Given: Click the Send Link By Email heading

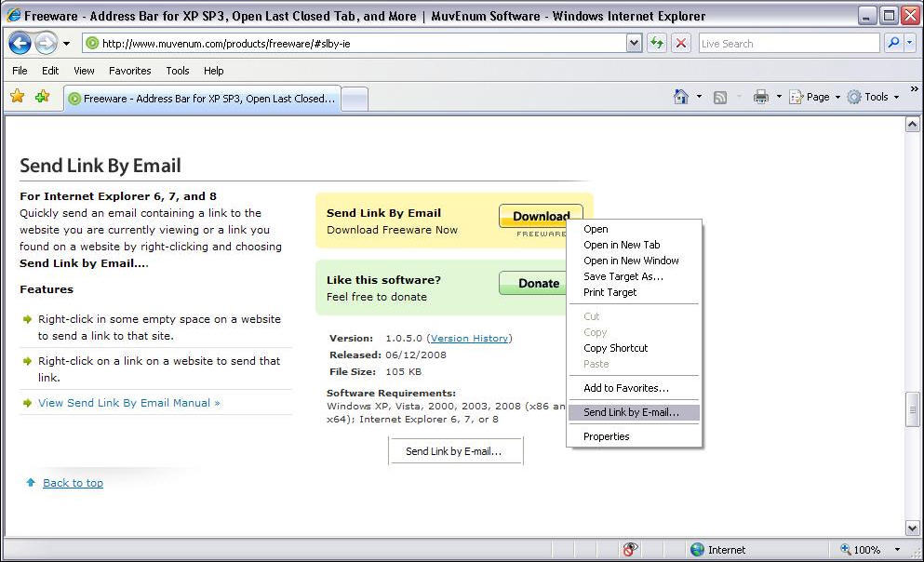Looking at the screenshot, I should pos(100,166).
